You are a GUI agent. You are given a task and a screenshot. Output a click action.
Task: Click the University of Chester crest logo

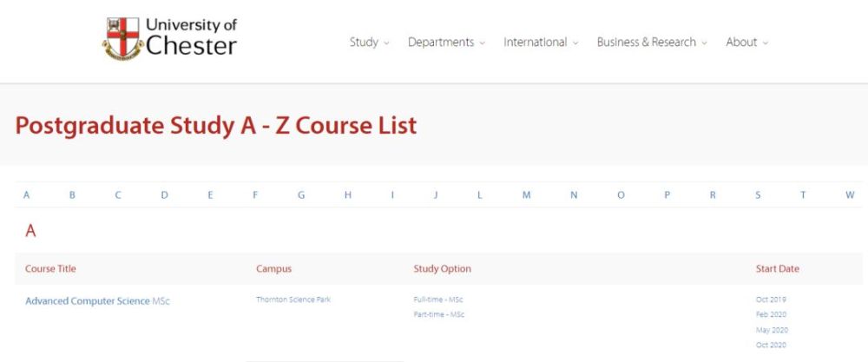point(123,38)
